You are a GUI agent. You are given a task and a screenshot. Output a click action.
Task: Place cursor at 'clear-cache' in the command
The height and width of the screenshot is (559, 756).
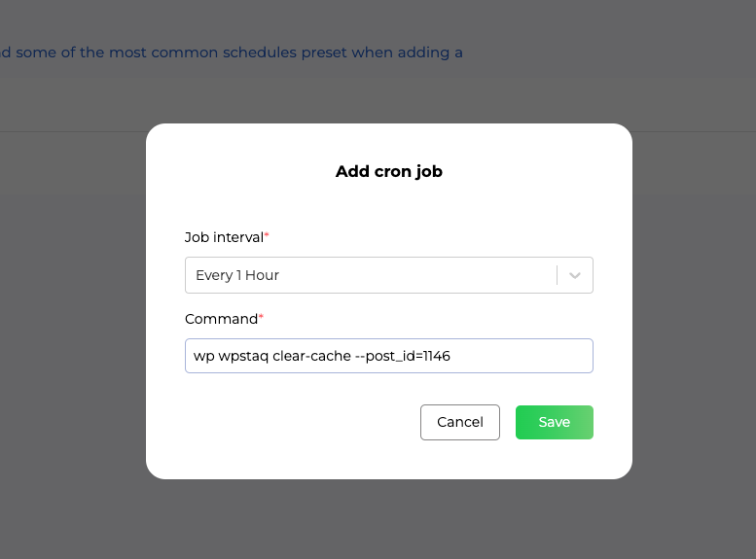[x=311, y=356]
